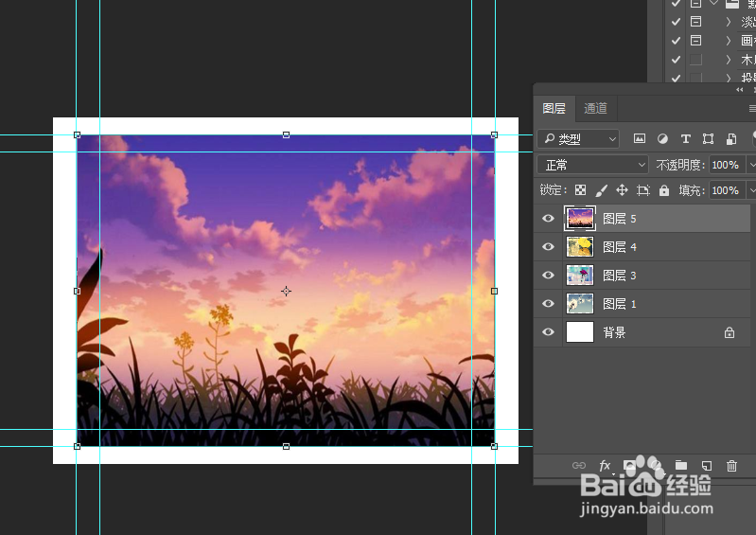Click right-middle transform handle on image

(494, 291)
